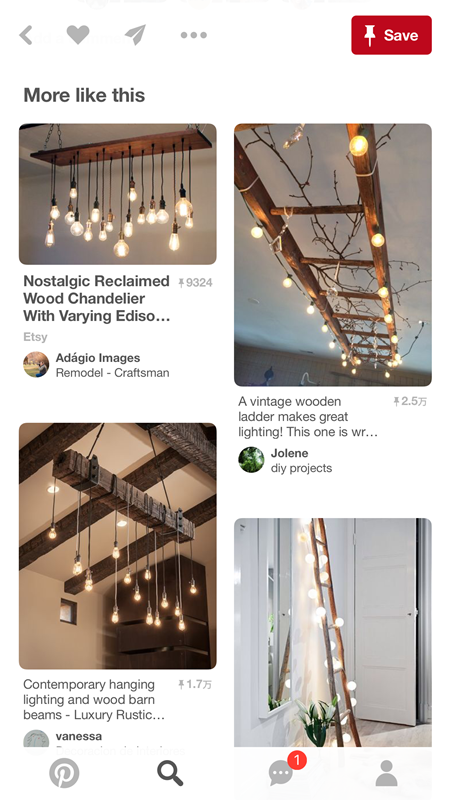This screenshot has width=450, height=800.
Task: Open the vintage wooden ladder lighting image
Action: pos(333,255)
